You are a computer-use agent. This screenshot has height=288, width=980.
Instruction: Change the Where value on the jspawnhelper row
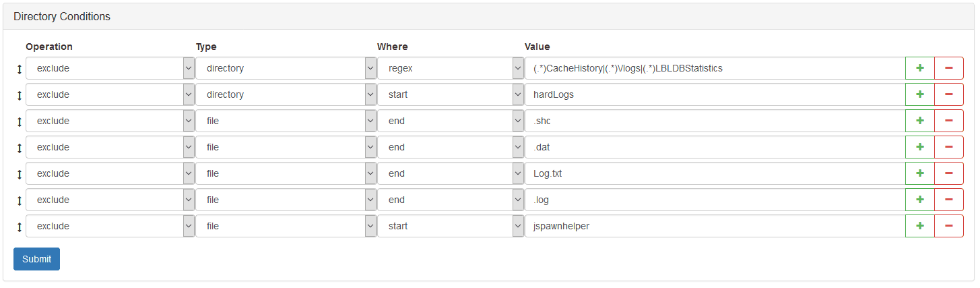(x=451, y=226)
